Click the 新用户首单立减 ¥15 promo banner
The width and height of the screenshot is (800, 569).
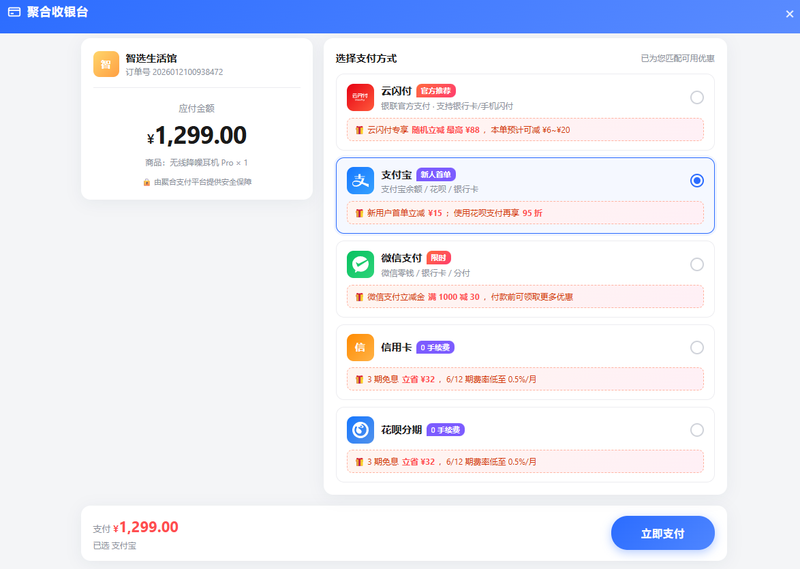pyautogui.click(x=525, y=213)
